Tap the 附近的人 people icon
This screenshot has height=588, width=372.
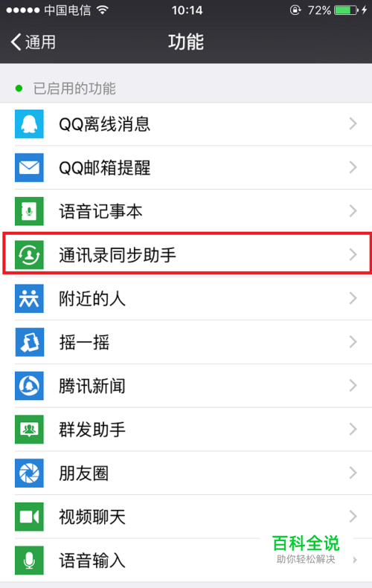click(x=29, y=299)
